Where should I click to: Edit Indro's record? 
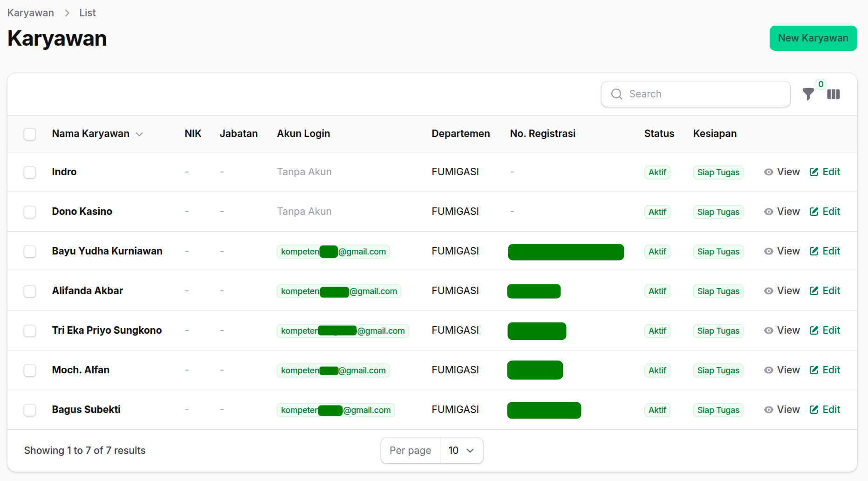tap(825, 172)
